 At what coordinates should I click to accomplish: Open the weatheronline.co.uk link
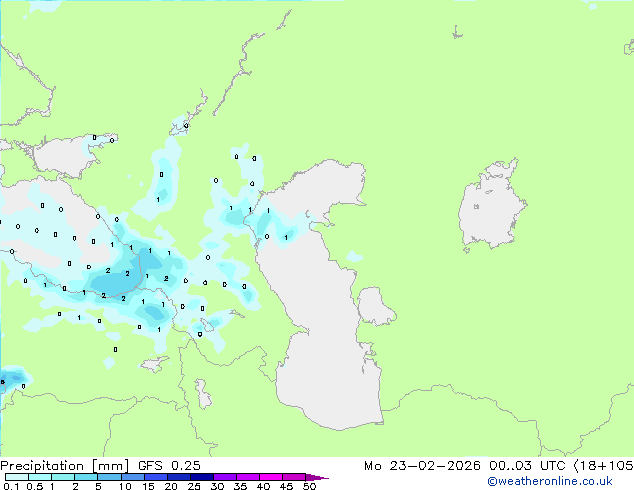tap(549, 481)
